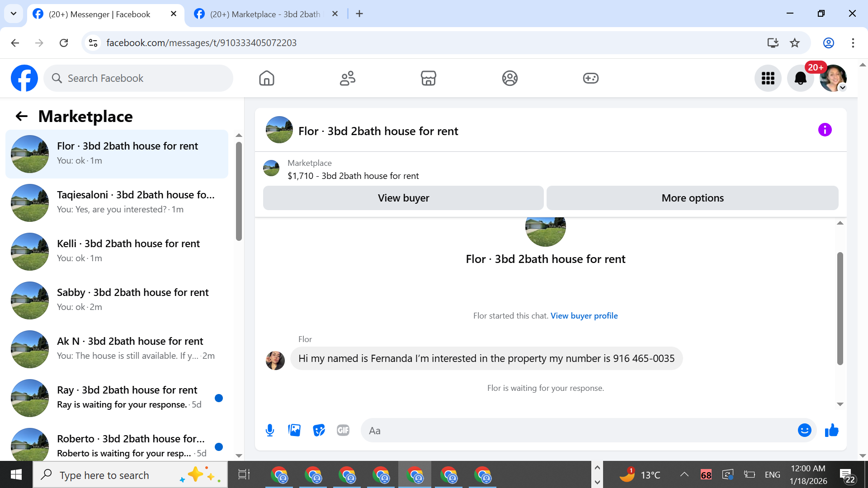Image resolution: width=868 pixels, height=488 pixels.
Task: Click More options button
Action: 692,198
